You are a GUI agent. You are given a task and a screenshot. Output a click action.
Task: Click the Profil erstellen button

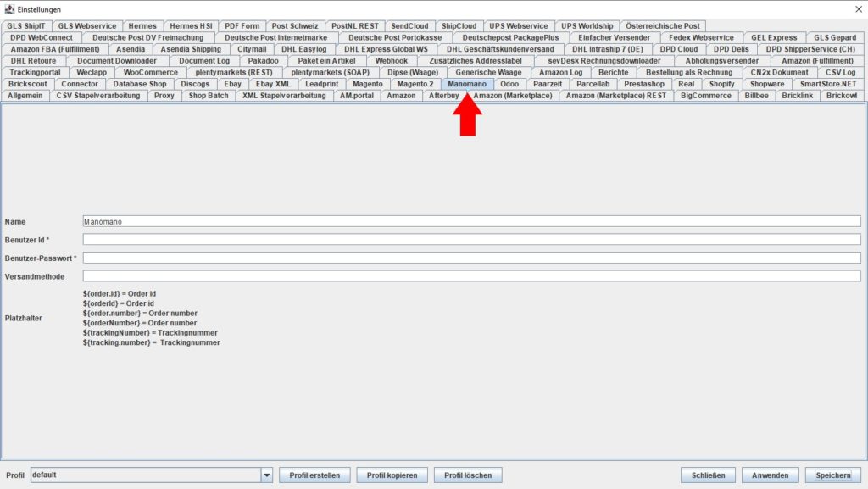pyautogui.click(x=314, y=475)
